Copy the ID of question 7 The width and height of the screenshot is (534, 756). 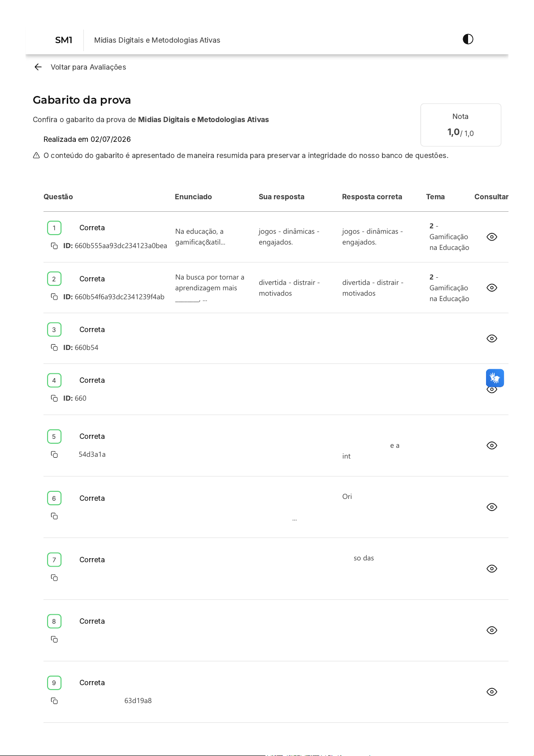tap(54, 577)
